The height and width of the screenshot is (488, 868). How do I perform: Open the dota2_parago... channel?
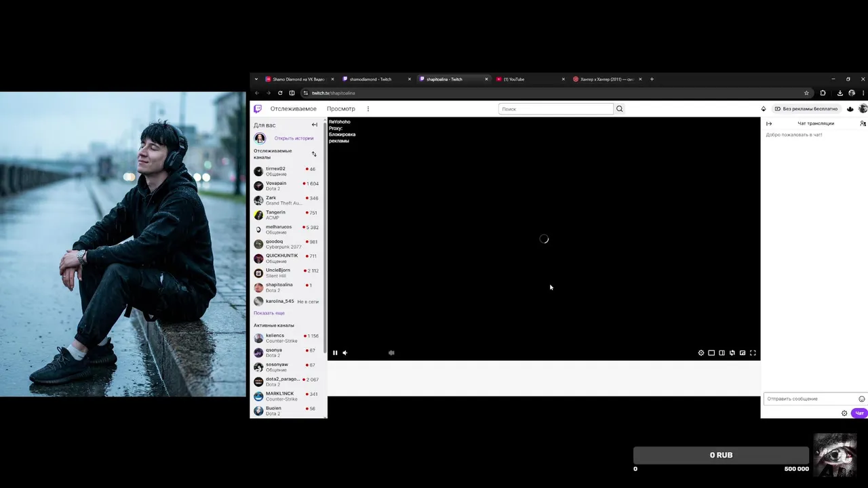tap(286, 382)
